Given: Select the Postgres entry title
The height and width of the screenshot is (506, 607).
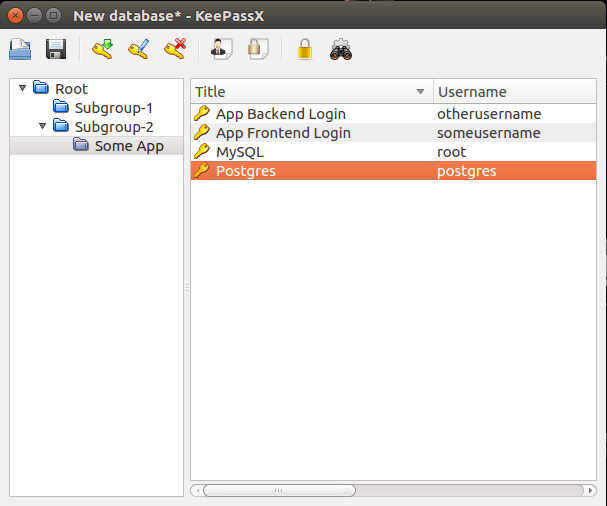Looking at the screenshot, I should [x=245, y=171].
